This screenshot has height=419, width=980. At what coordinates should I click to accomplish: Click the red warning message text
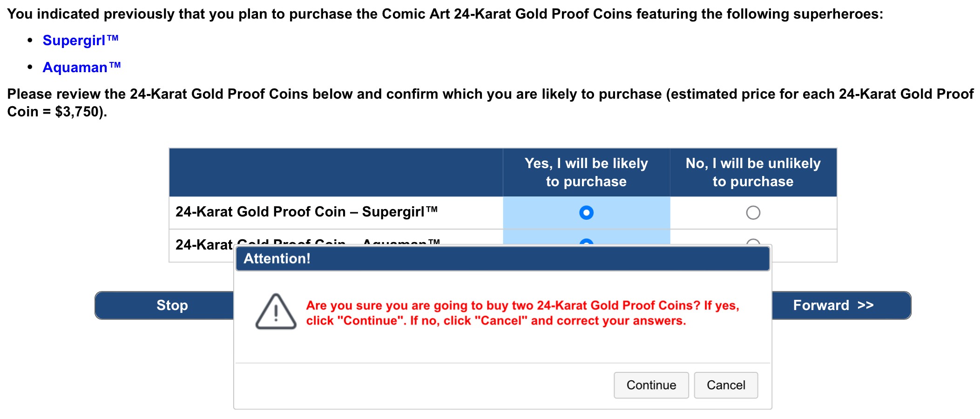[522, 313]
